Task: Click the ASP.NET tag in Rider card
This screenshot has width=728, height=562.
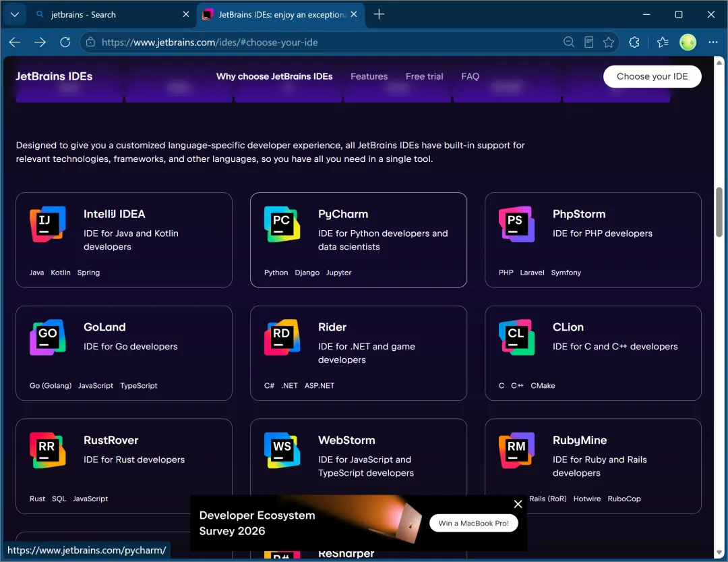Action: [320, 385]
